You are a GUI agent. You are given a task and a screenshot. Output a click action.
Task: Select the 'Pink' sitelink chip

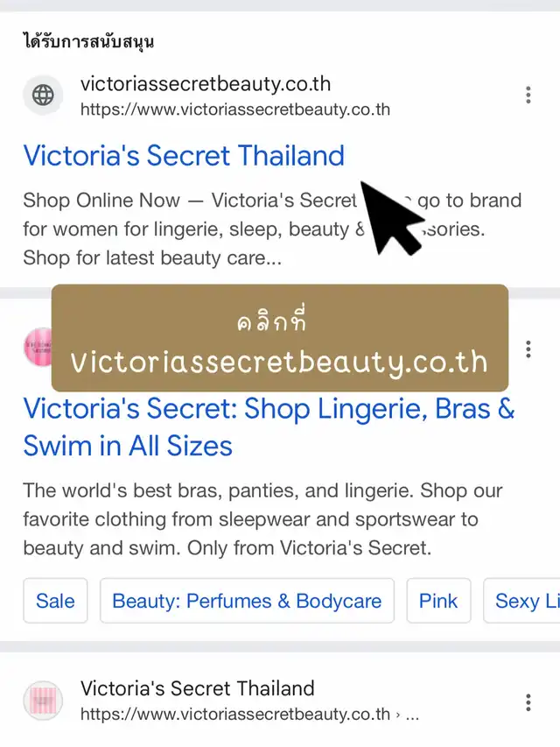click(x=438, y=601)
